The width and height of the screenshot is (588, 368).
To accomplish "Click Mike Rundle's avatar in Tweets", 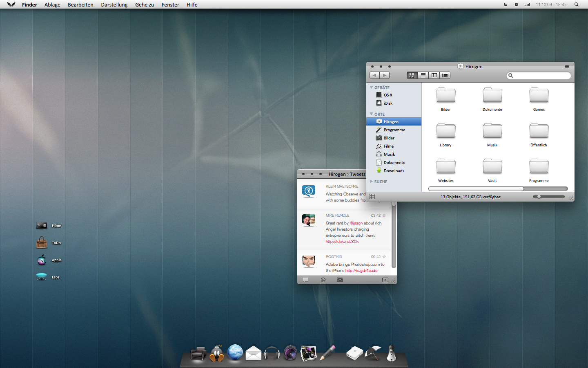I will [309, 220].
